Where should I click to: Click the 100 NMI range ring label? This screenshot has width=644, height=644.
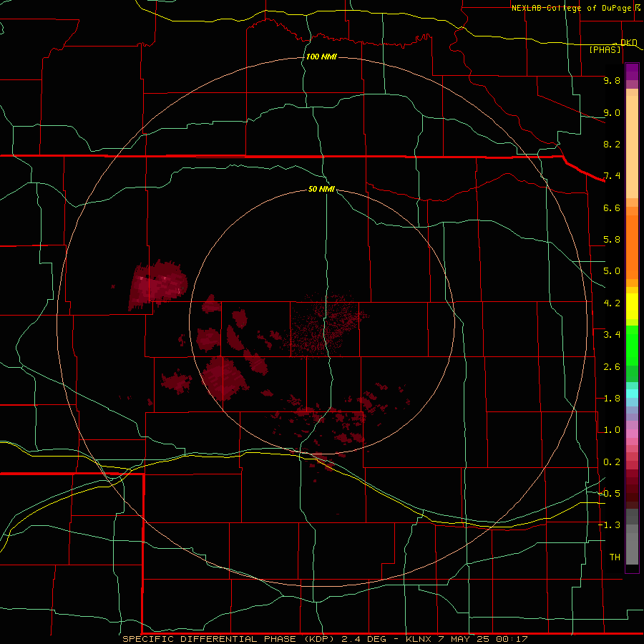321,57
